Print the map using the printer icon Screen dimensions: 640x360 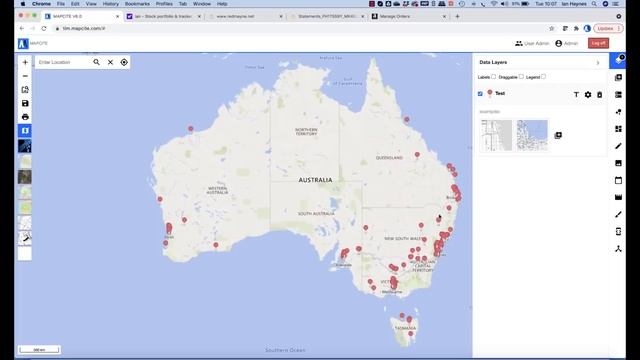pos(25,117)
